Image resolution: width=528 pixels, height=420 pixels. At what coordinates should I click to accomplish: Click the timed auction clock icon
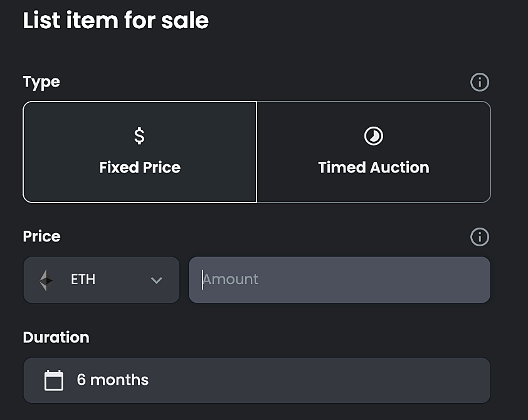[374, 136]
